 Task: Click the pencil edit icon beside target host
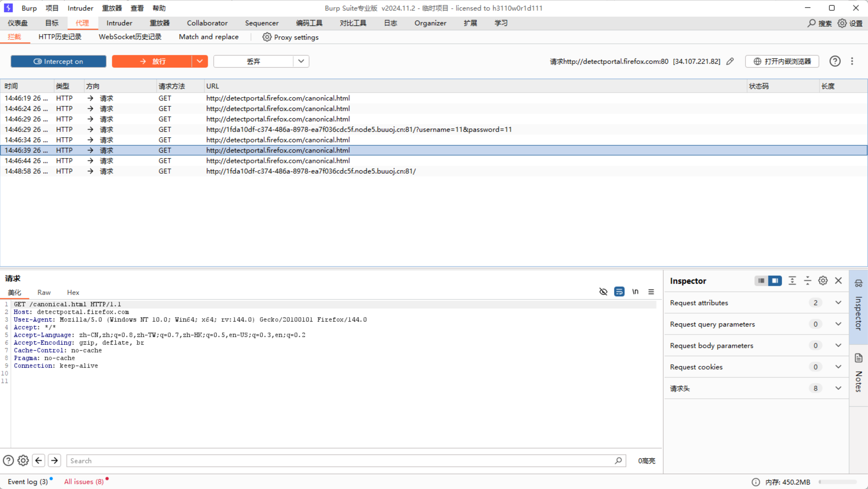point(730,61)
